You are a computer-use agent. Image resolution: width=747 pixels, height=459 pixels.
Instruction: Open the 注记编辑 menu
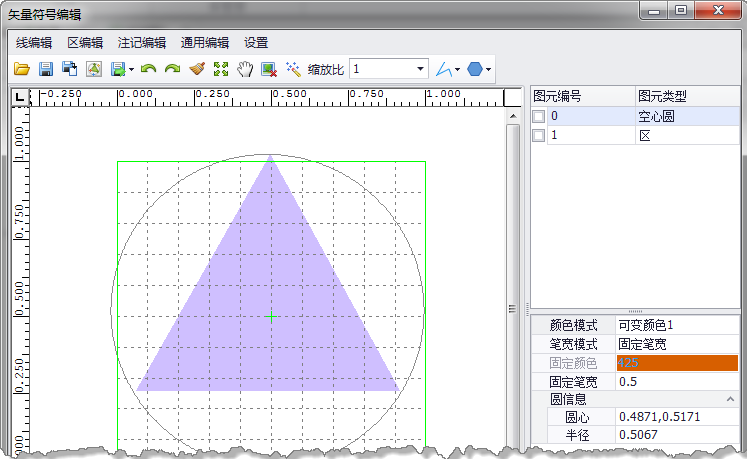(x=142, y=43)
